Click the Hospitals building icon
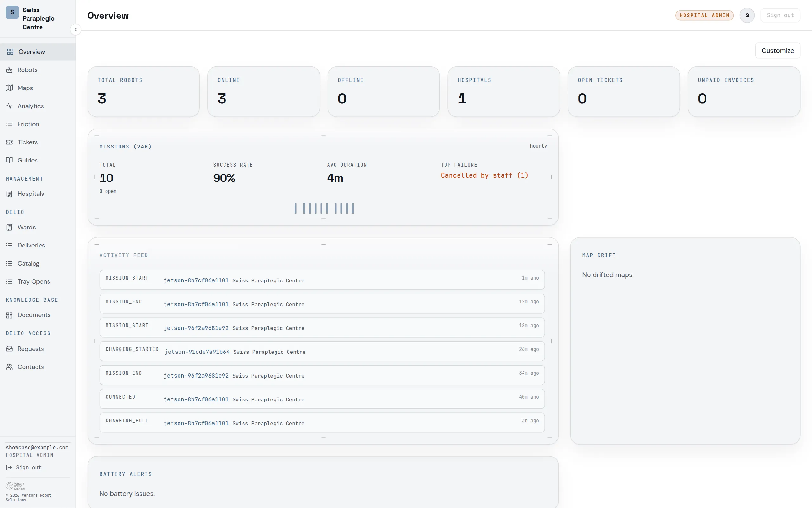Viewport: 812px width, 508px height. point(10,194)
